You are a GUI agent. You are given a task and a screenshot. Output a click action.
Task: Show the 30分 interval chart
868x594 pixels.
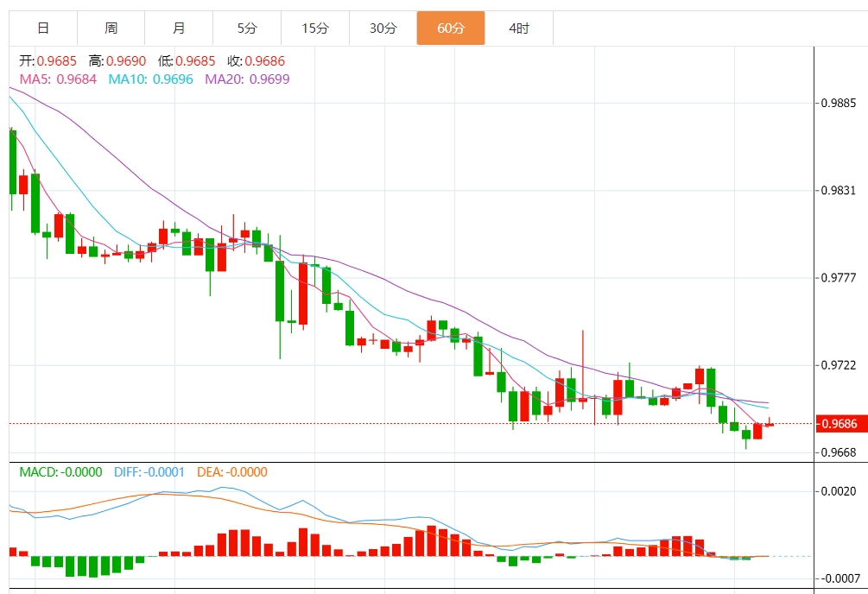point(383,28)
